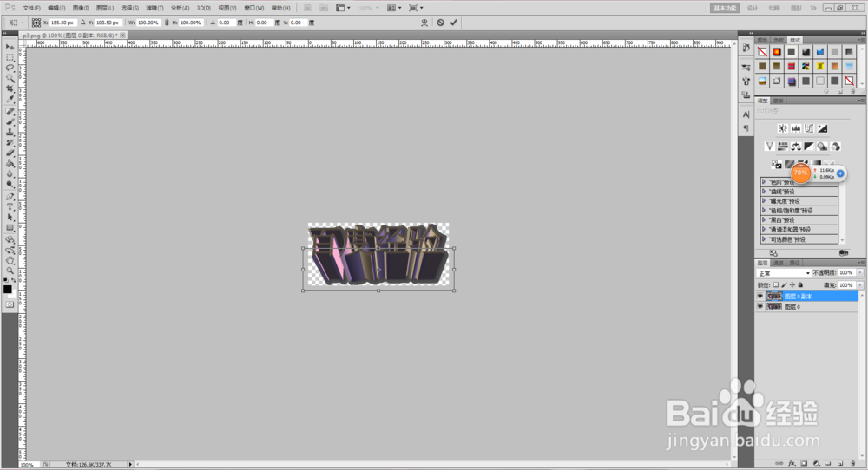The image size is (868, 470).
Task: Hide the 图层 0 副本 layer
Action: (760, 297)
